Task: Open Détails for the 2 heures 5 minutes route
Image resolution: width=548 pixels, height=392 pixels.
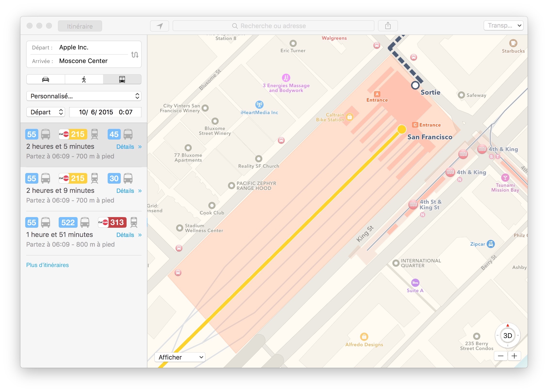Action: (x=129, y=147)
